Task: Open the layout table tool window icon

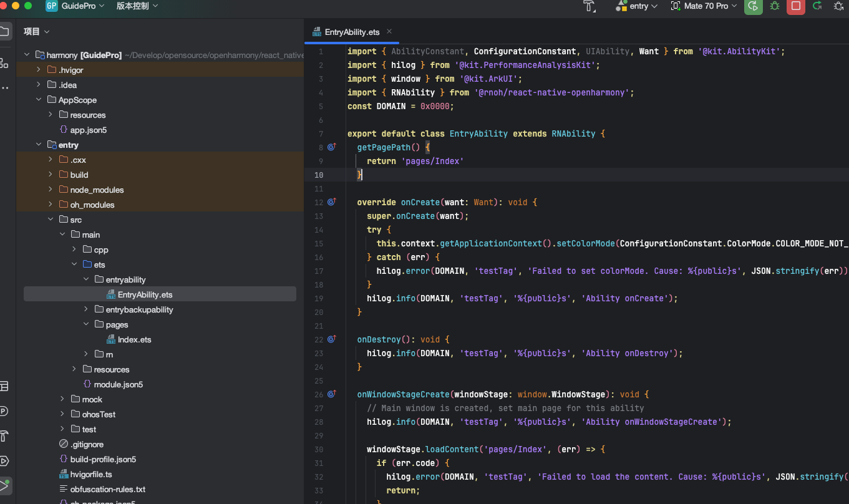Action: click(x=4, y=386)
